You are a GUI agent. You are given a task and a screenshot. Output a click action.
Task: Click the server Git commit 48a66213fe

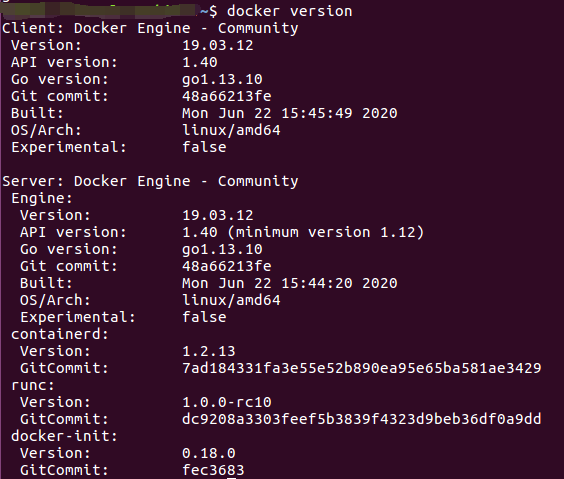coord(227,266)
